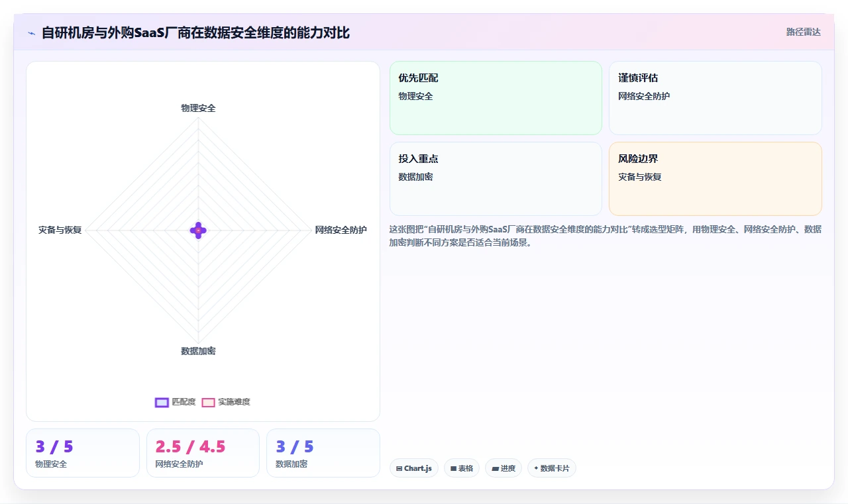The width and height of the screenshot is (848, 504).
Task: Click the 网络安全防护 radar axis label
Action: click(341, 230)
